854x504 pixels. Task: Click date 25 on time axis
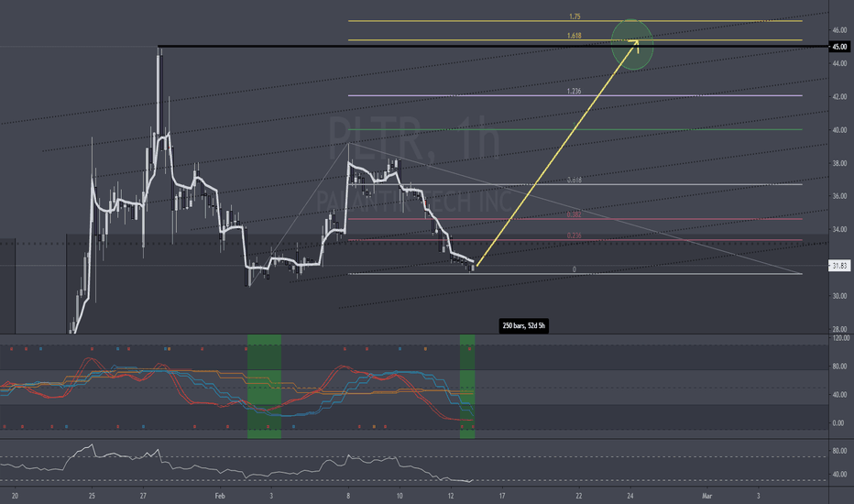(92, 496)
